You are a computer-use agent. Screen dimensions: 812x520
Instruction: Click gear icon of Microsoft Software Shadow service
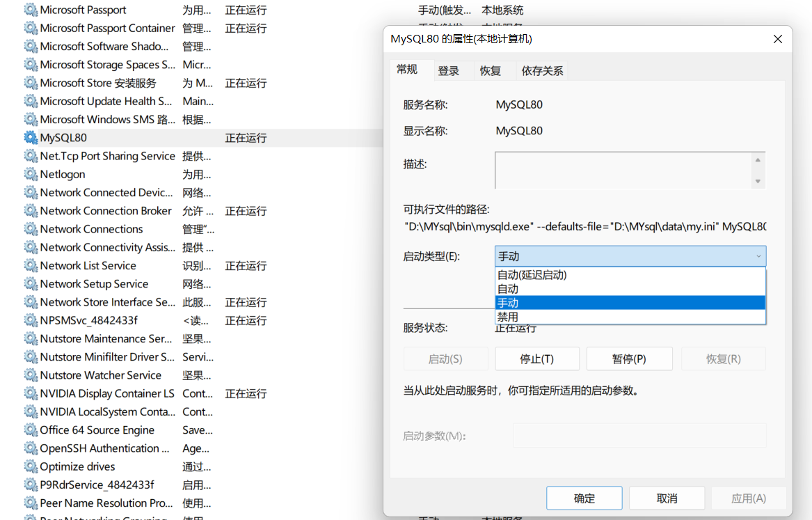point(31,47)
